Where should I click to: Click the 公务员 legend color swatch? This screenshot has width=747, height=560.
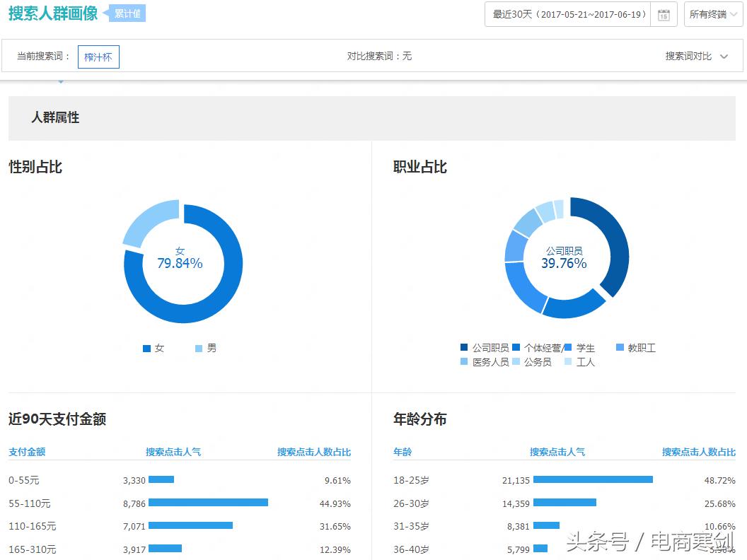(516, 362)
